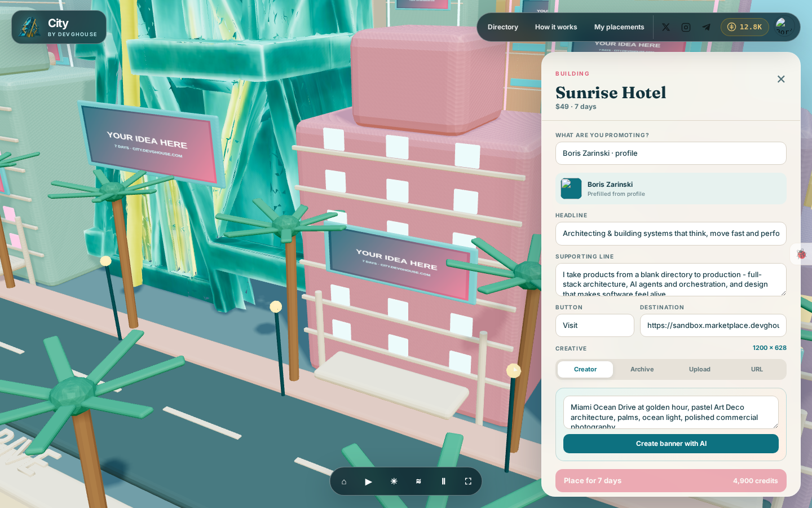Click the Button label field containing Visit
Image resolution: width=812 pixels, height=508 pixels.
(595, 326)
